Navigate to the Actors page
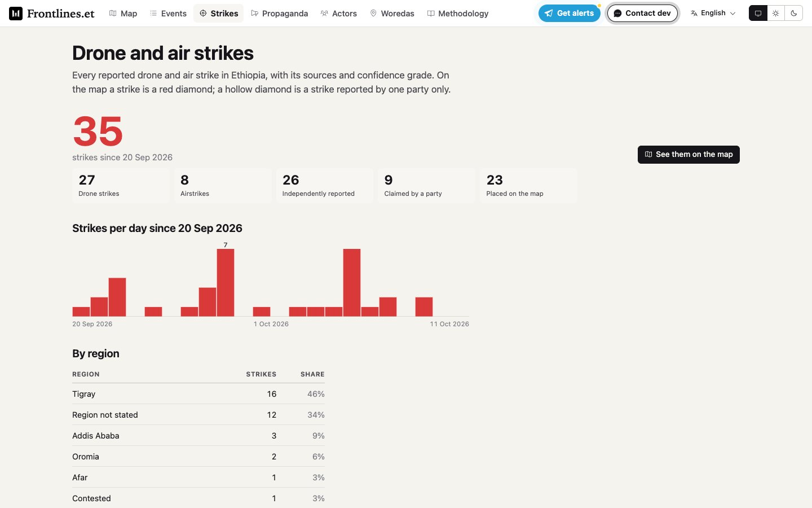 click(339, 14)
